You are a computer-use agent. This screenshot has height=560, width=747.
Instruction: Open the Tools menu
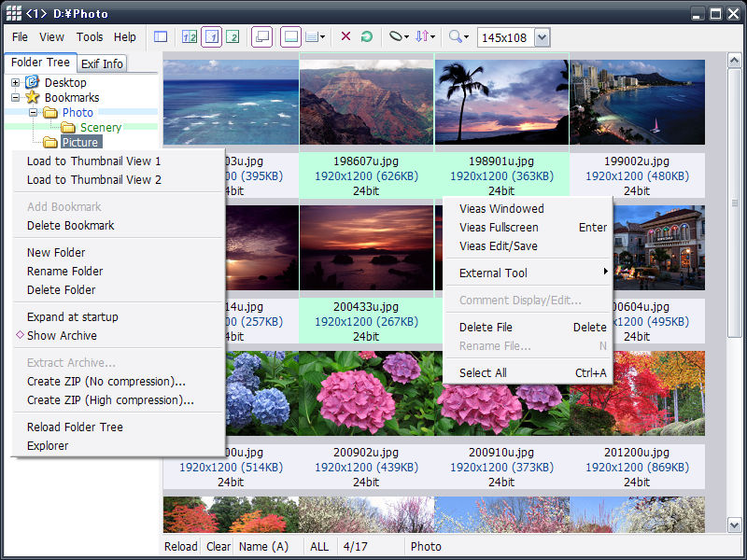(90, 37)
